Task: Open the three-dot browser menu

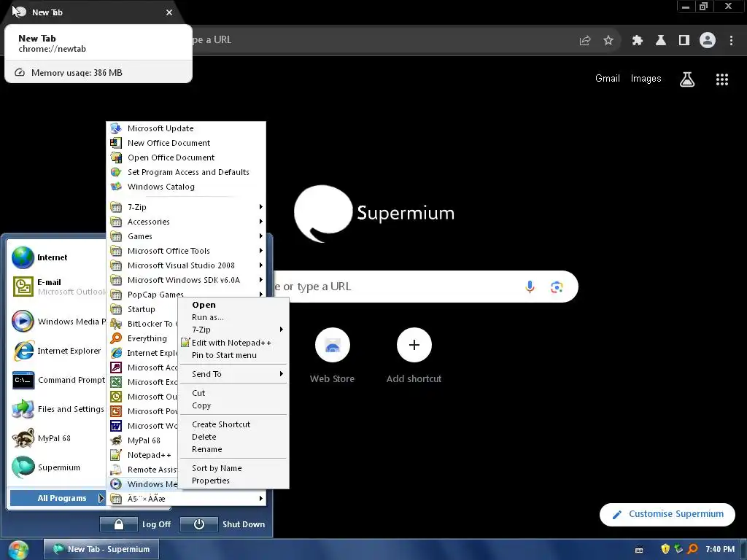Action: coord(731,41)
